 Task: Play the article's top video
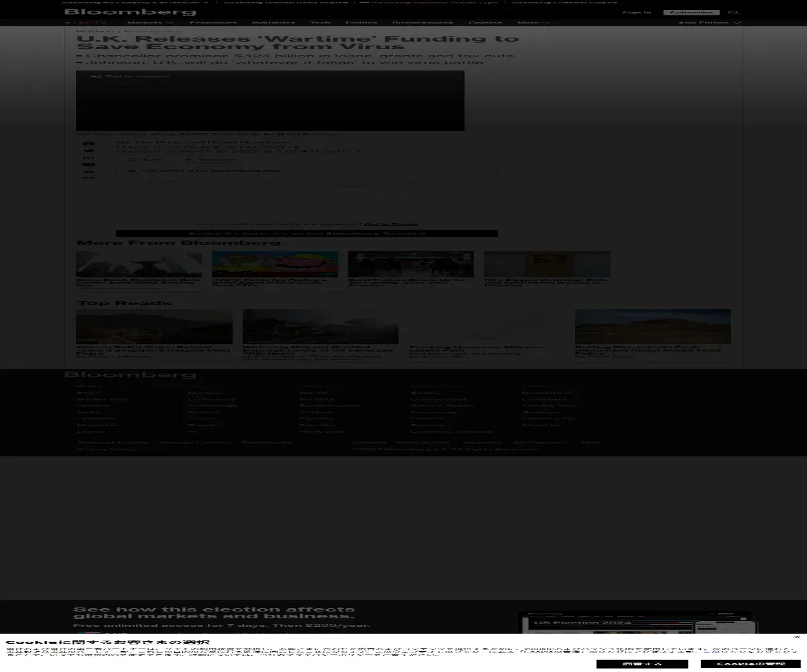point(270,101)
